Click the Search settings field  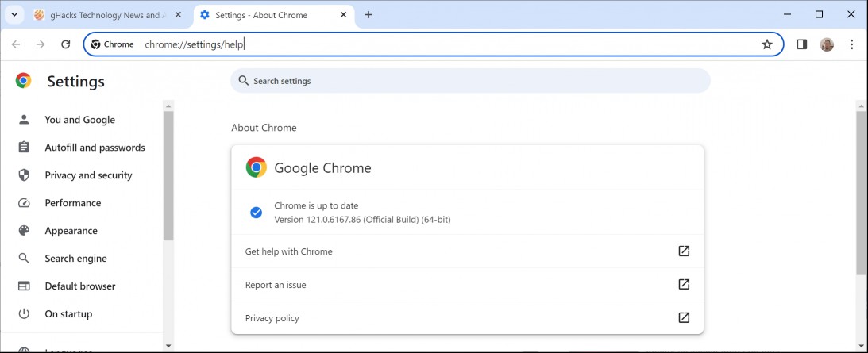tap(471, 81)
